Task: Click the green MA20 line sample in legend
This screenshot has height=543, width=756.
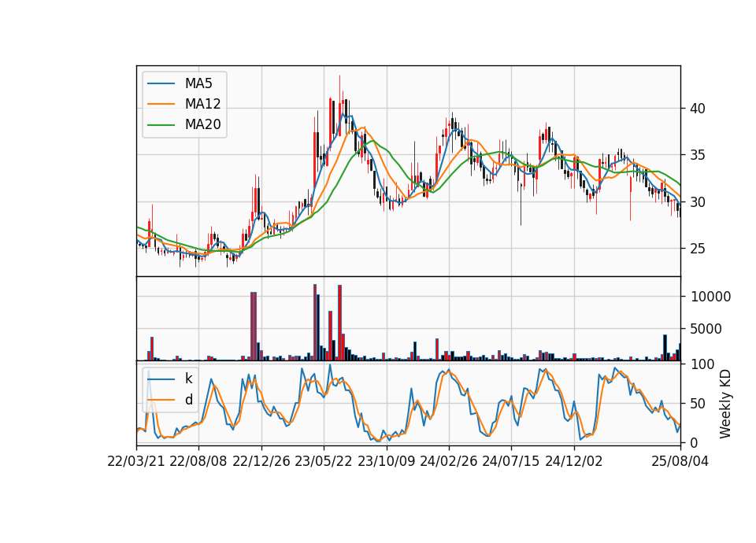Action: click(x=161, y=124)
